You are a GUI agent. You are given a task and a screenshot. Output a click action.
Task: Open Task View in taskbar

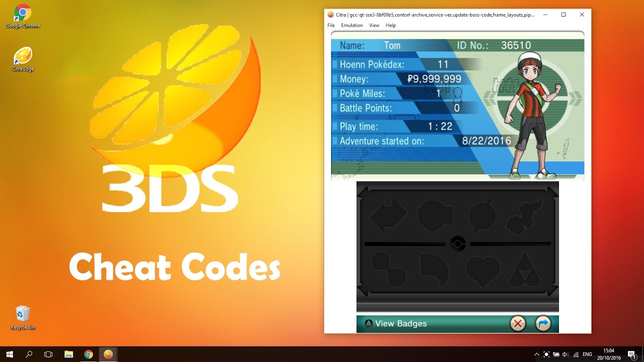pyautogui.click(x=48, y=354)
